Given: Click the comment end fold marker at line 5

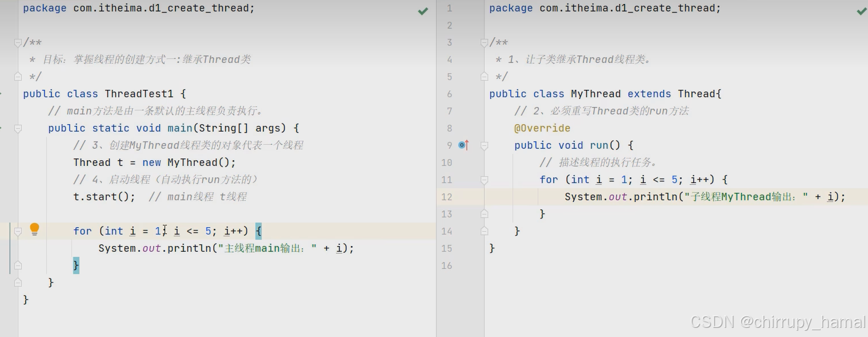Looking at the screenshot, I should (x=485, y=77).
